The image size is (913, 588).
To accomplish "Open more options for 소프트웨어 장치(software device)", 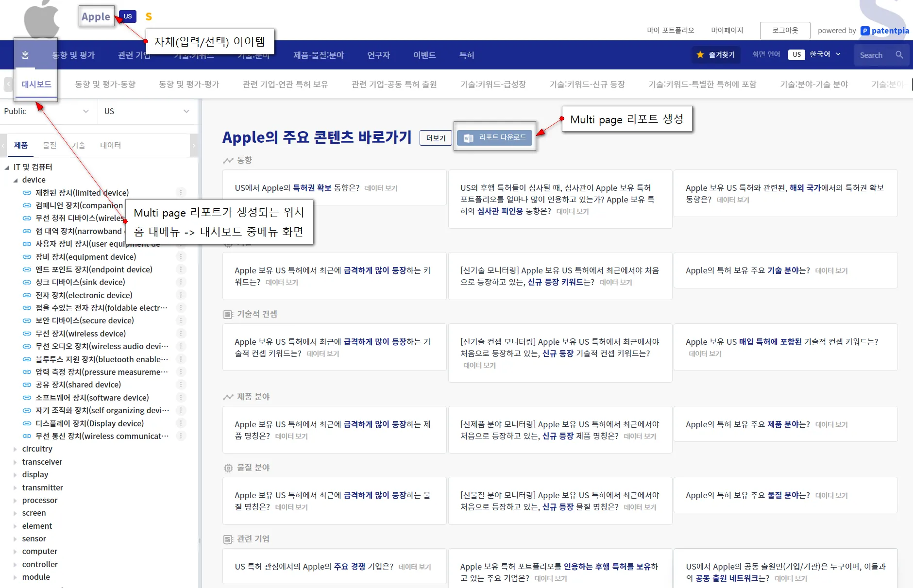I will tap(181, 398).
